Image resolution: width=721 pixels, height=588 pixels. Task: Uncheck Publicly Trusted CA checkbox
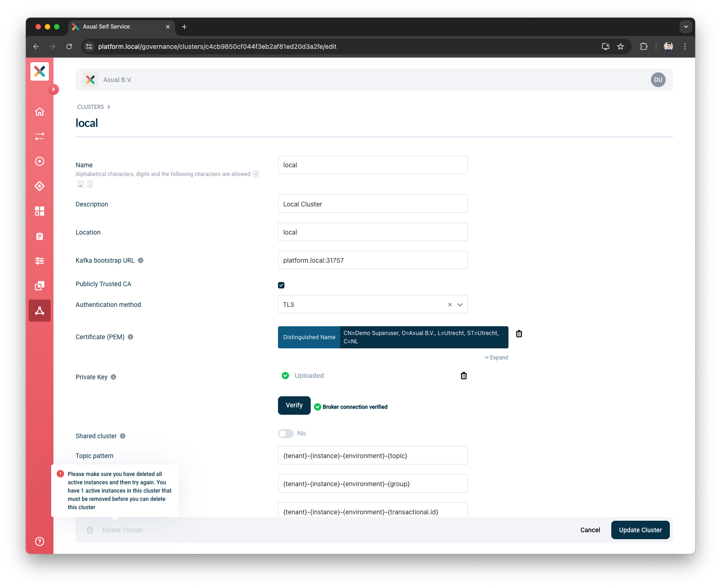(x=281, y=285)
